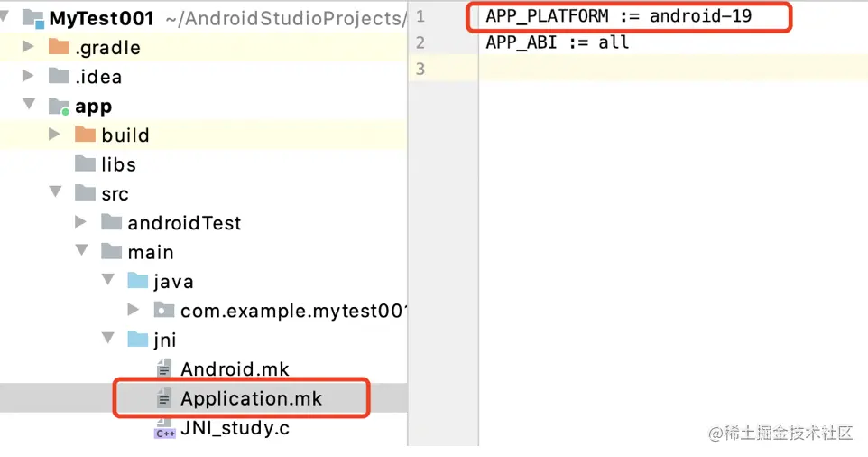
Task: Click line number 3 in gutter
Action: tap(420, 70)
